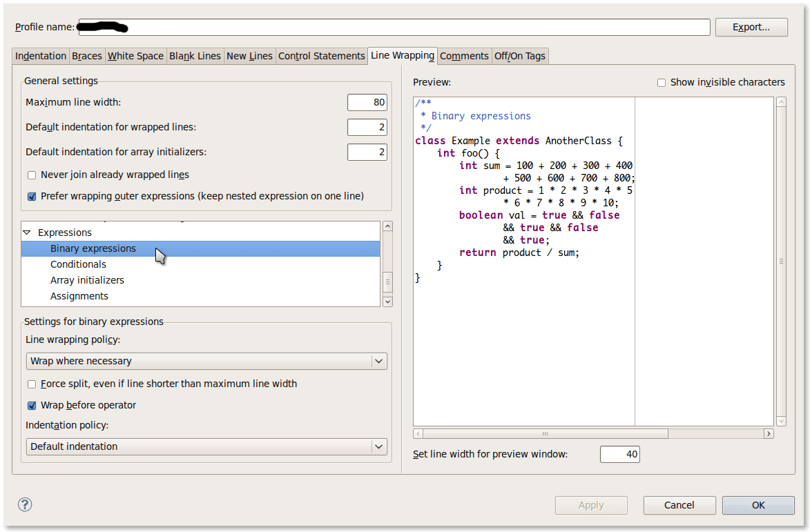Click the preview horizontal scrollbar thumb
810x532 pixels.
[546, 433]
